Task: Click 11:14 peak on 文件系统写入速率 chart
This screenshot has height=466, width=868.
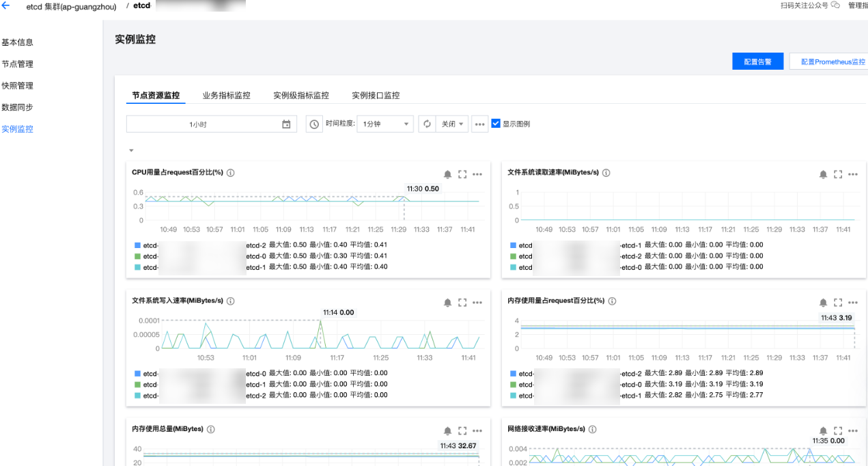Action: [321, 321]
